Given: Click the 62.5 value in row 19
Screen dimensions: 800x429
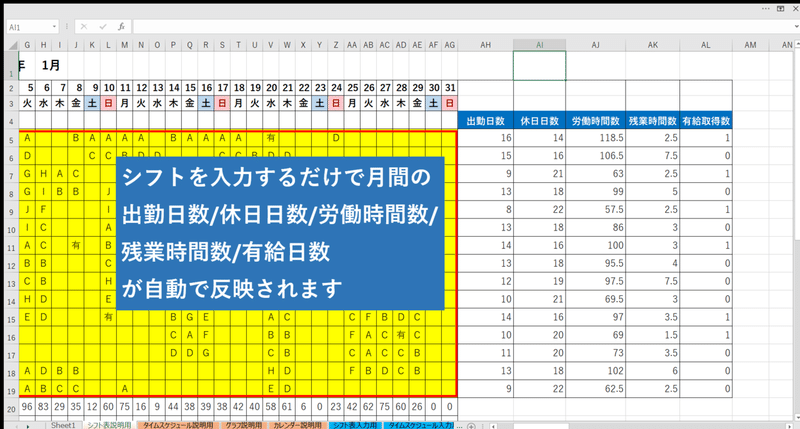Looking at the screenshot, I should tap(595, 389).
